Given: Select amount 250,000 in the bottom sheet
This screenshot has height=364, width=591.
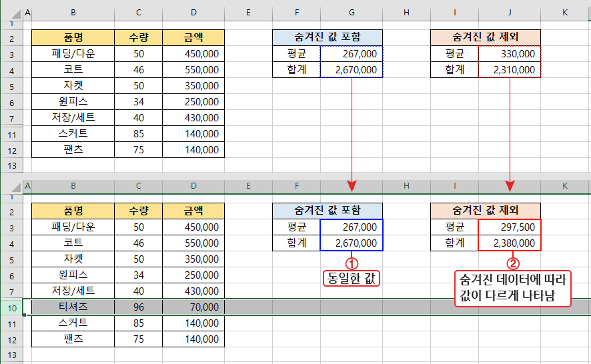Looking at the screenshot, I should [193, 275].
